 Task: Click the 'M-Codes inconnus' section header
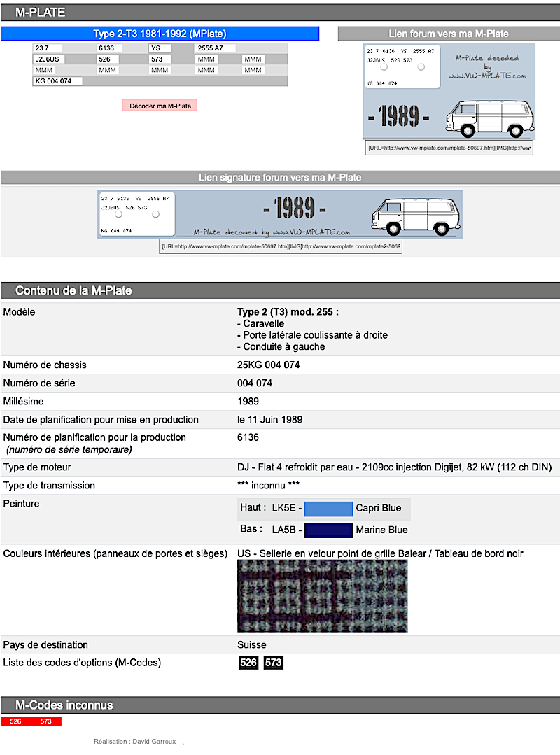click(x=280, y=705)
